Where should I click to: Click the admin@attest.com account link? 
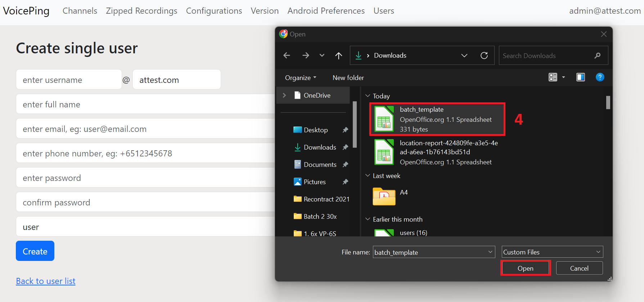point(605,11)
